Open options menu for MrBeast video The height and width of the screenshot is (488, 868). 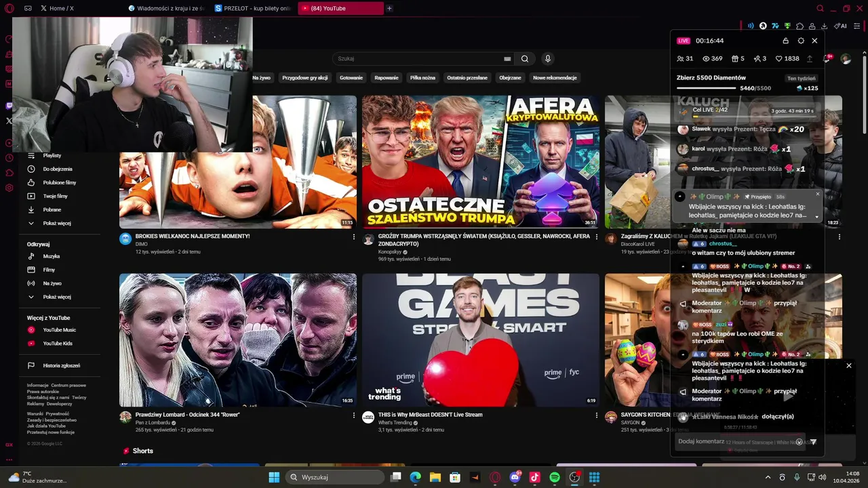pyautogui.click(x=597, y=415)
